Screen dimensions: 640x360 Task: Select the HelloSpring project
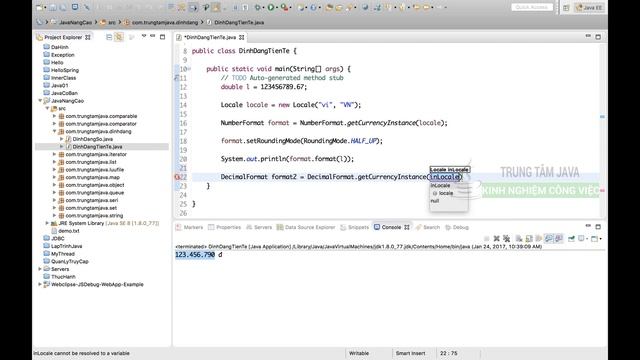[x=65, y=70]
